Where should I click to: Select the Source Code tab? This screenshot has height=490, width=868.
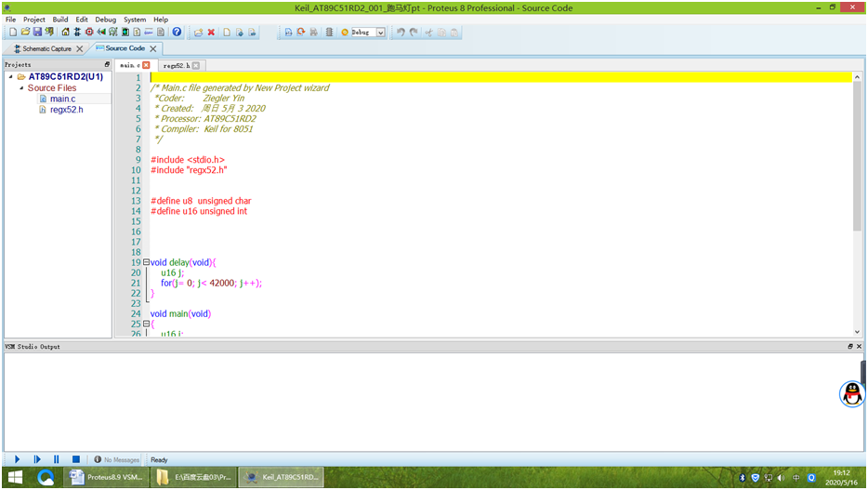125,48
